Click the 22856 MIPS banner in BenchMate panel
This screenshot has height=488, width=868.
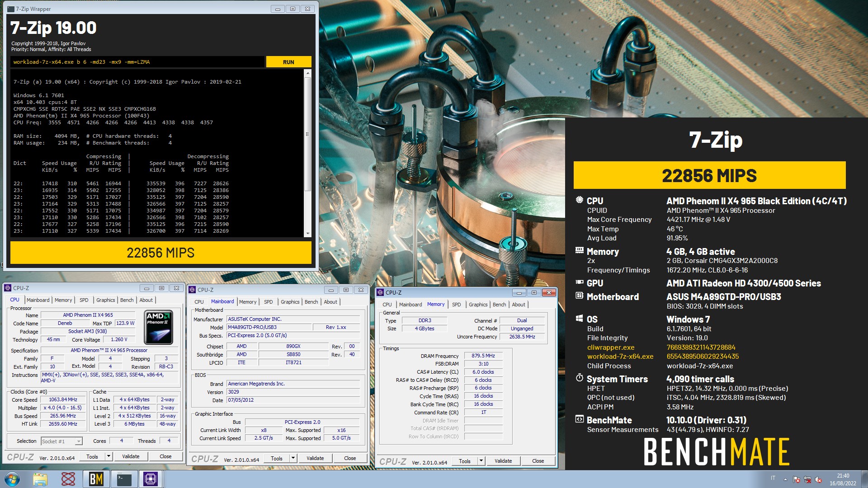pyautogui.click(x=709, y=175)
